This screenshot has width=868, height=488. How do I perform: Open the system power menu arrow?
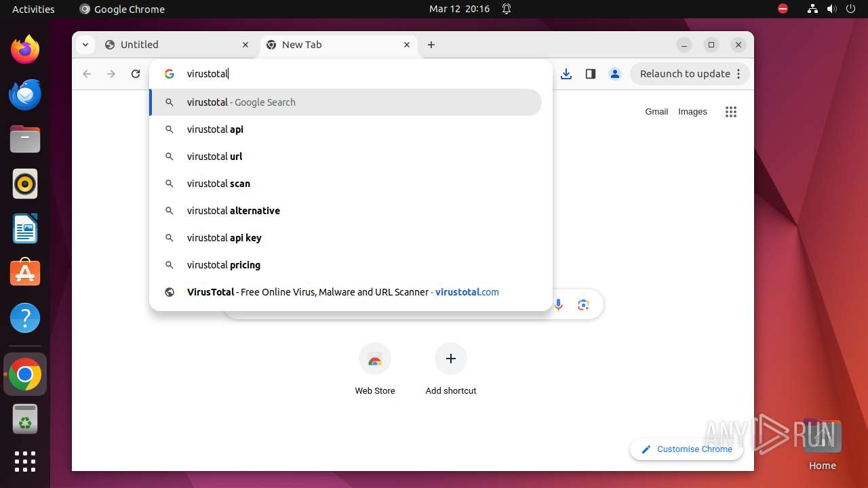851,9
